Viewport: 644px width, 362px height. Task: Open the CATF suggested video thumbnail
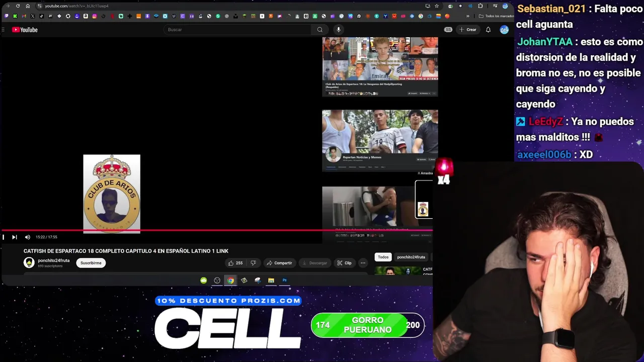[x=397, y=271]
